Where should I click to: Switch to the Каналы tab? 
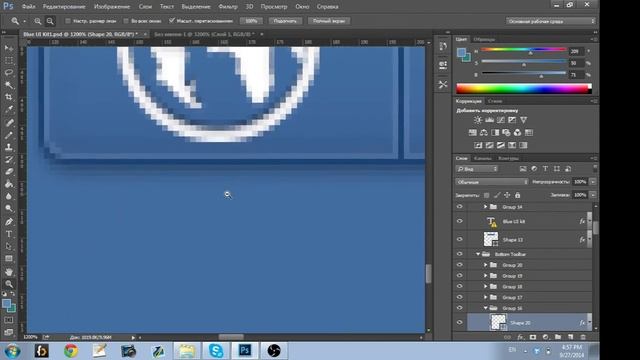482,158
